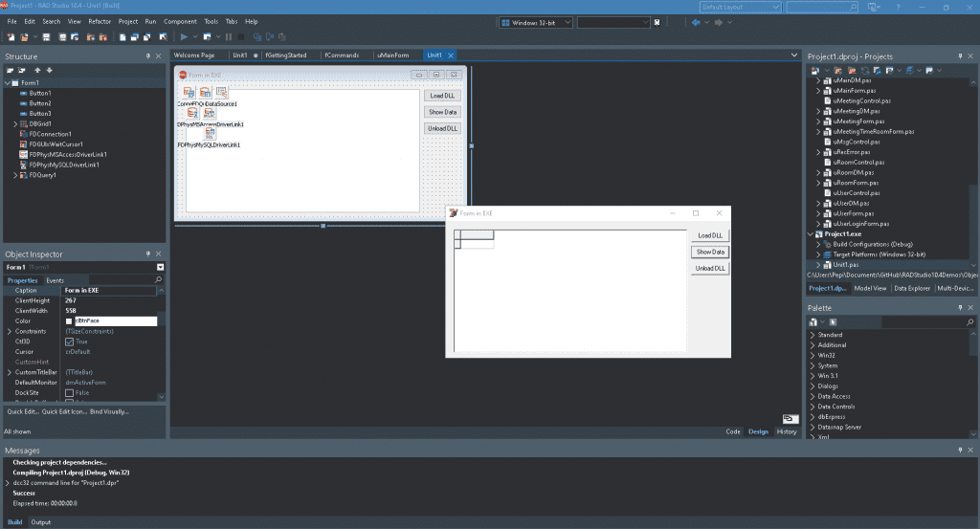Screen dimensions: 980x529
Task: Expand the Data Access palette category
Action: pyautogui.click(x=813, y=396)
